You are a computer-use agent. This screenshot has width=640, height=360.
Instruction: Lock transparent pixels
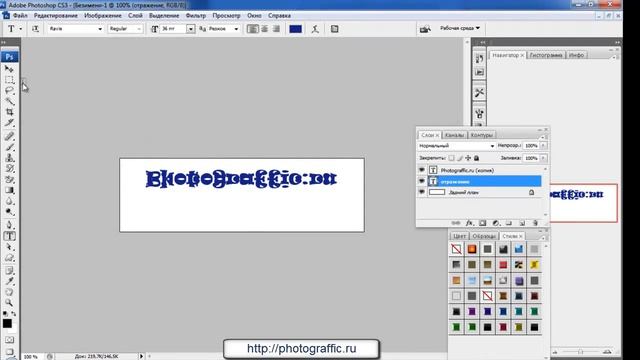(x=451, y=158)
